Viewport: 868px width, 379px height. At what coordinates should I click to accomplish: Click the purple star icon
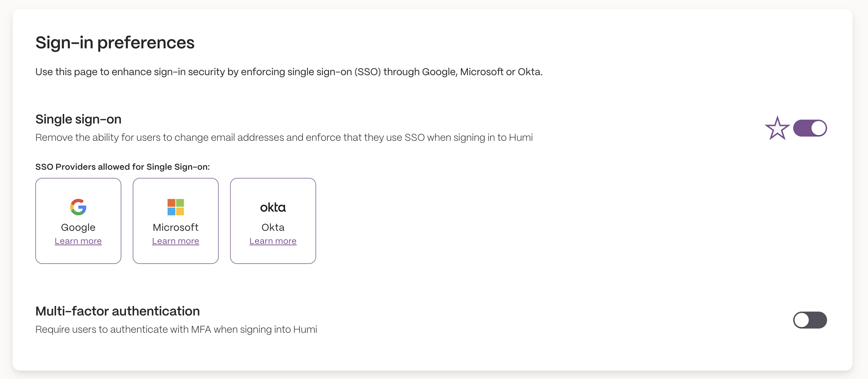777,128
